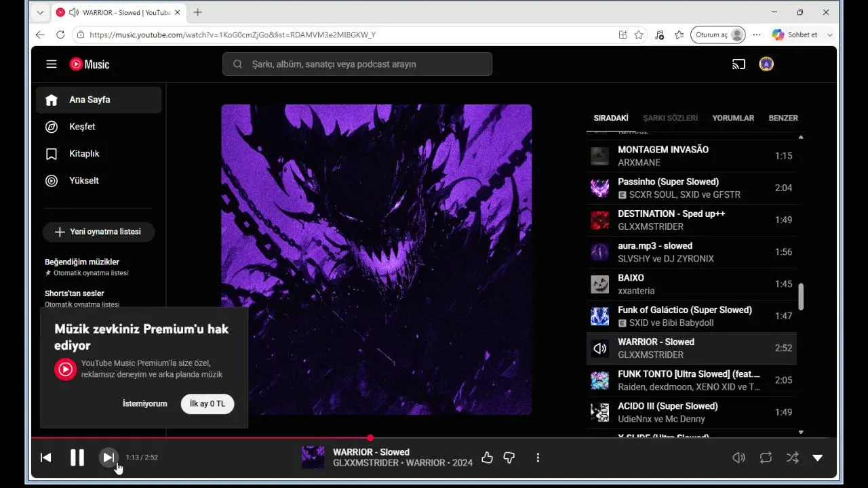Switch to the BENZER tab

click(783, 118)
